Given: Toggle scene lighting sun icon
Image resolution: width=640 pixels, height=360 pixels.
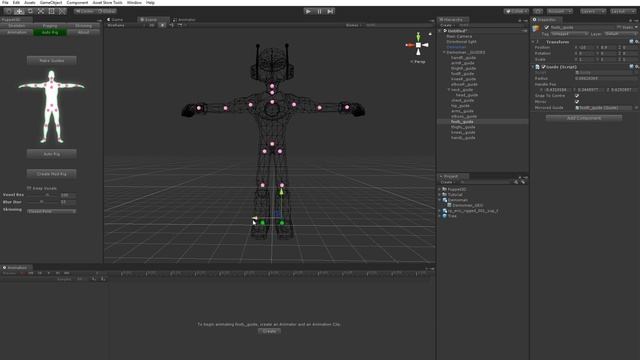Looking at the screenshot, I should [162, 25].
